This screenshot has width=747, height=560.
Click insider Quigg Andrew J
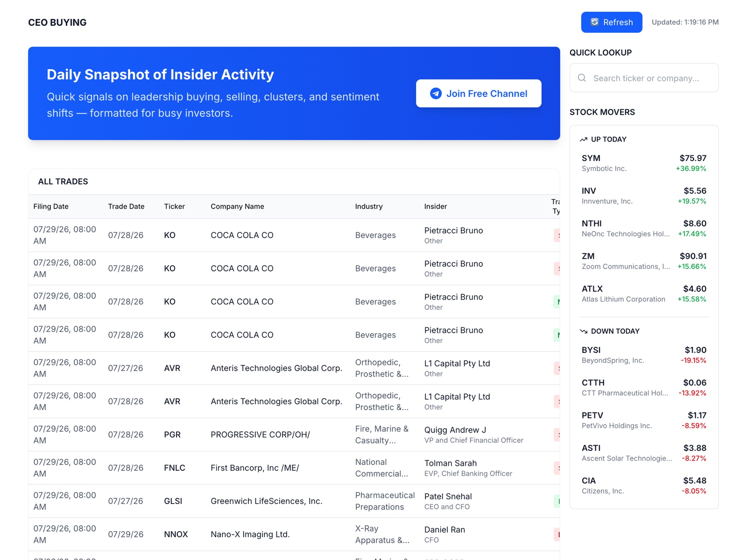[x=455, y=430]
